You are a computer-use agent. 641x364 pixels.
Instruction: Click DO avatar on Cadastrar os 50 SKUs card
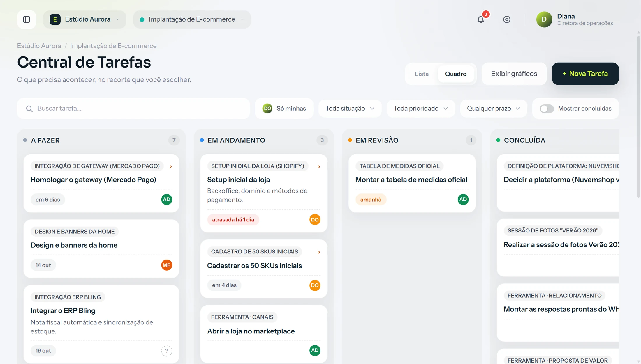click(315, 285)
